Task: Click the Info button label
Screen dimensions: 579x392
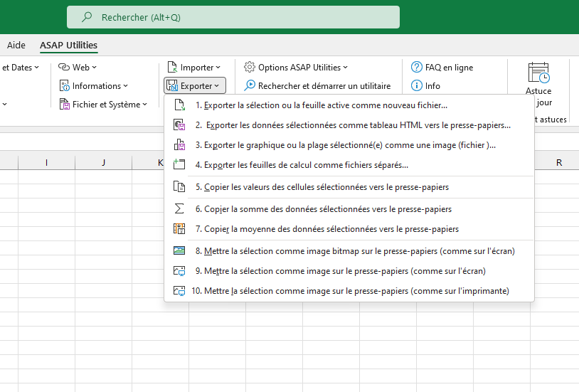Action: coord(432,85)
